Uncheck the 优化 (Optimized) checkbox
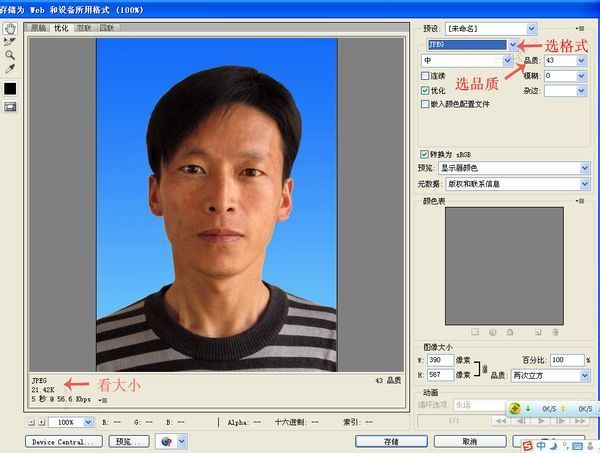This screenshot has height=453, width=600. pyautogui.click(x=426, y=89)
